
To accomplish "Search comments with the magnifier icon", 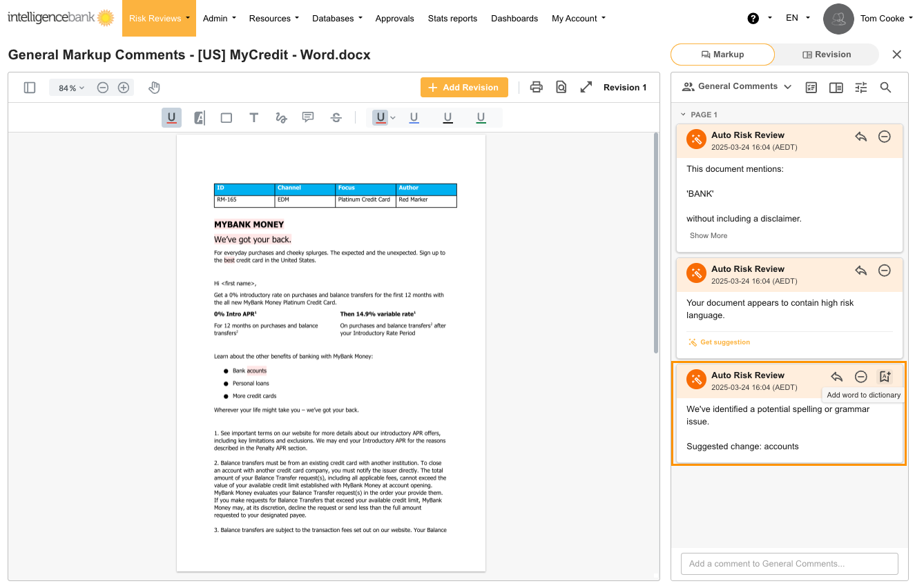I will 885,88.
